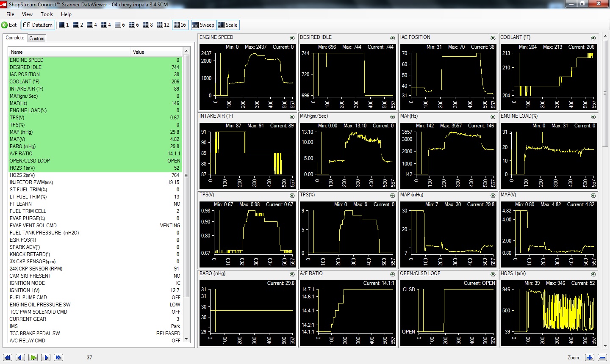610x364 pixels.
Task: Open the DataItem selector
Action: pos(38,25)
